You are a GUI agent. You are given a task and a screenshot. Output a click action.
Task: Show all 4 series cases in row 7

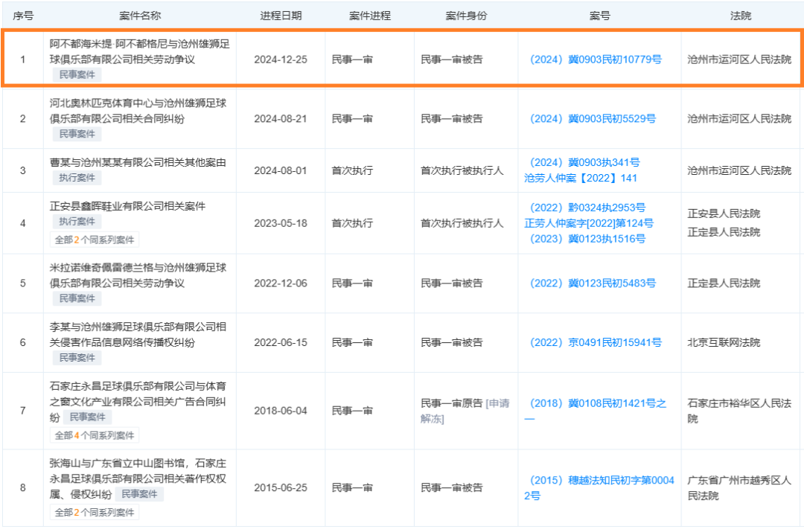click(95, 436)
